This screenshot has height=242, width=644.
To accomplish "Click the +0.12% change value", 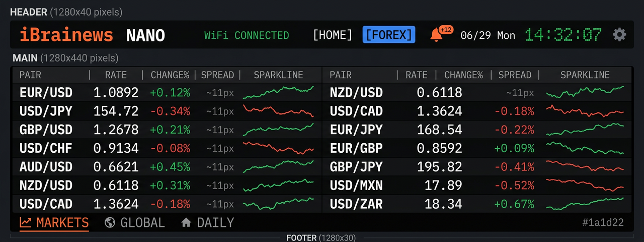I will tap(170, 93).
